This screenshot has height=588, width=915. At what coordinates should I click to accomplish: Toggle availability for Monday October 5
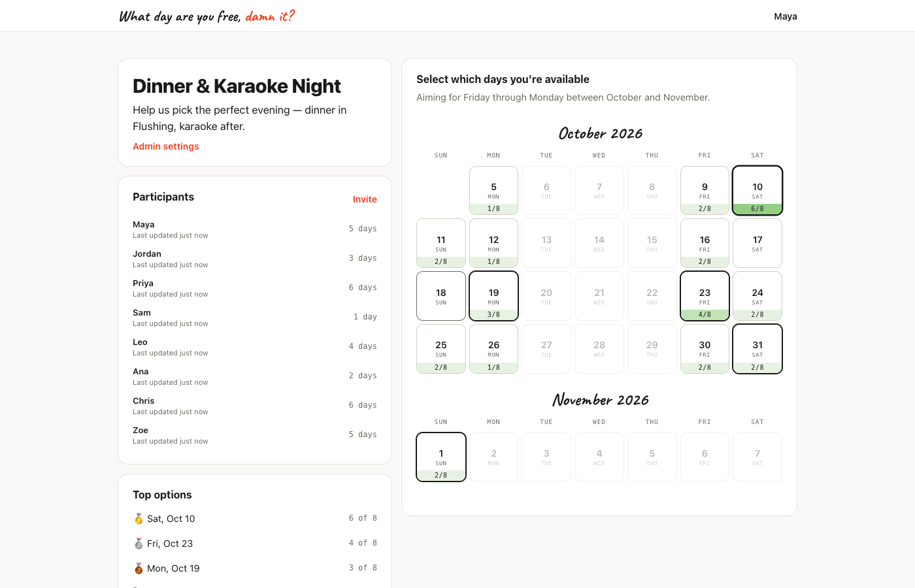[x=493, y=190]
